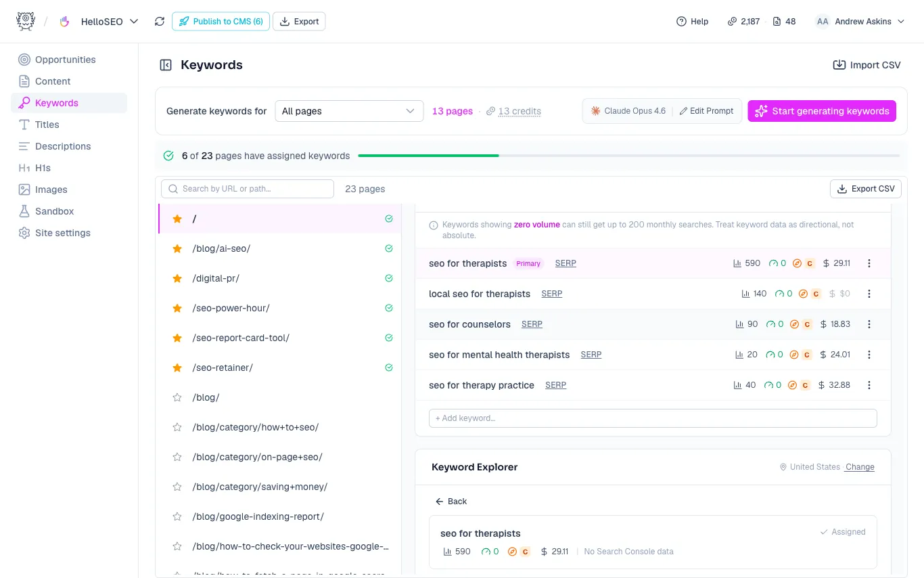
Task: Unstar the /seo-power-hour/ page
Action: click(x=177, y=308)
